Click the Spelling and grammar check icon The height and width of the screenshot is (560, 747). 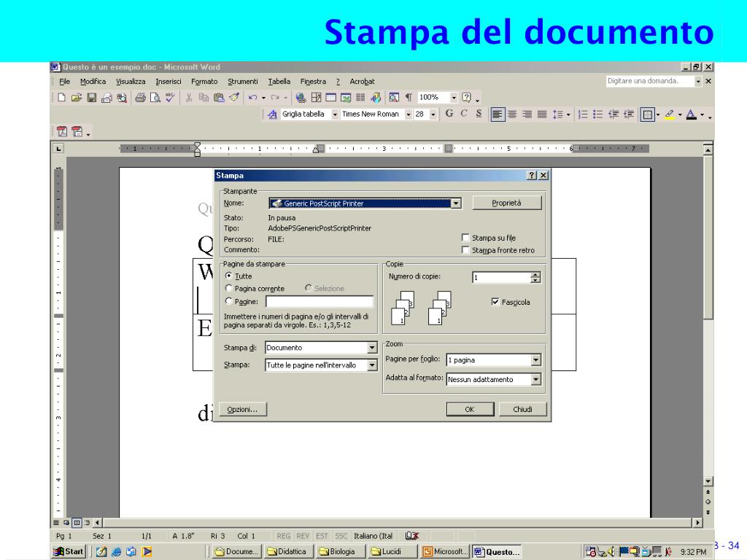pyautogui.click(x=170, y=98)
